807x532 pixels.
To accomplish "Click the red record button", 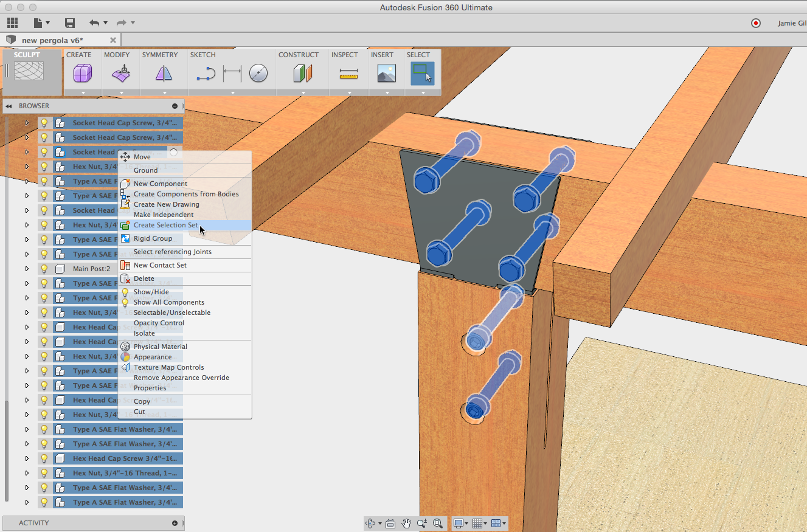I will point(756,23).
